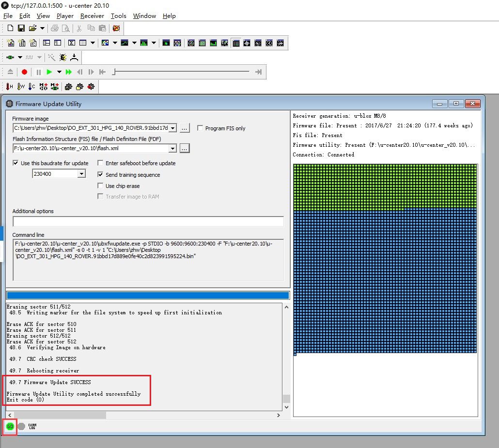Open the Player menu
This screenshot has height=448, width=499.
click(65, 16)
